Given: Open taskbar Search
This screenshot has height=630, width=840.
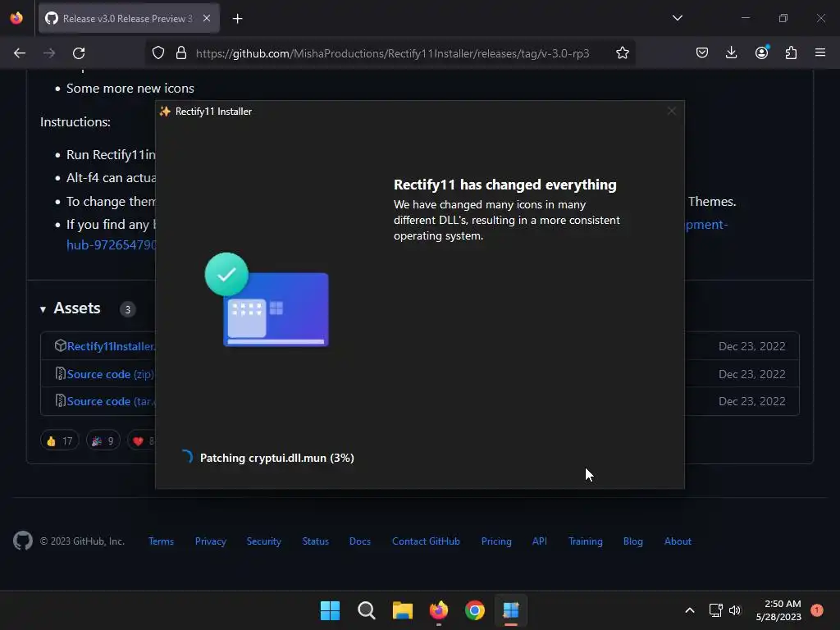Looking at the screenshot, I should 367,610.
